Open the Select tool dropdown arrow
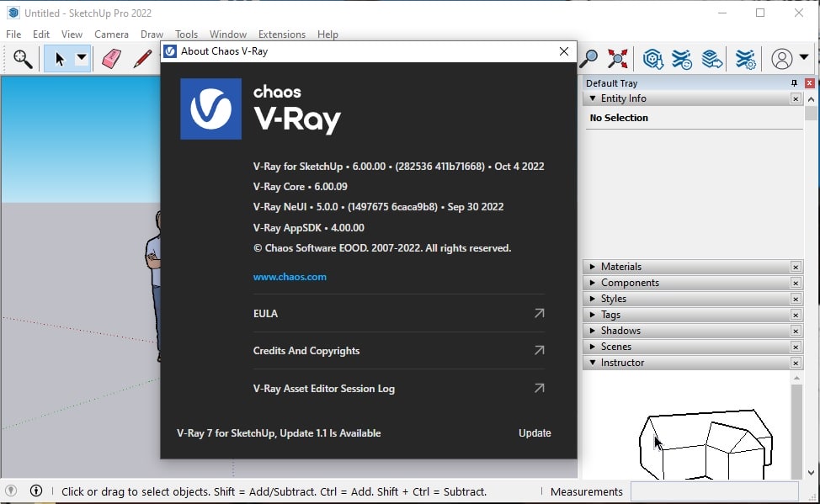Screen dimensions: 820x504 tap(82, 58)
